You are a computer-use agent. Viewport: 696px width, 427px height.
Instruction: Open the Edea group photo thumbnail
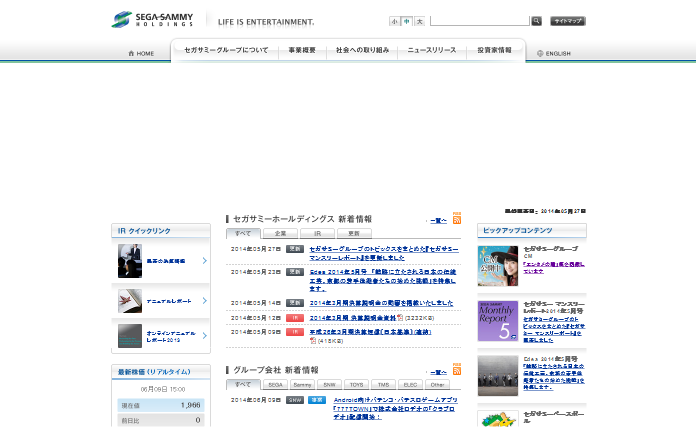[498, 376]
